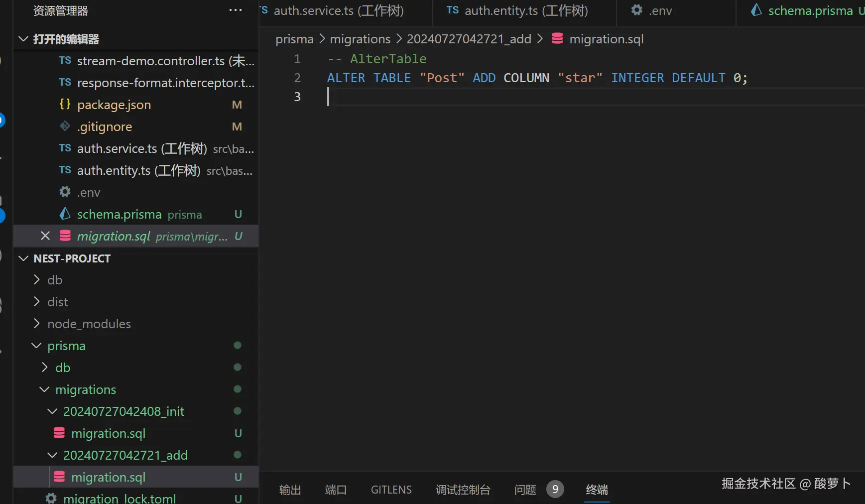Open the explorer more actions ellipsis menu
This screenshot has width=865, height=504.
click(236, 10)
